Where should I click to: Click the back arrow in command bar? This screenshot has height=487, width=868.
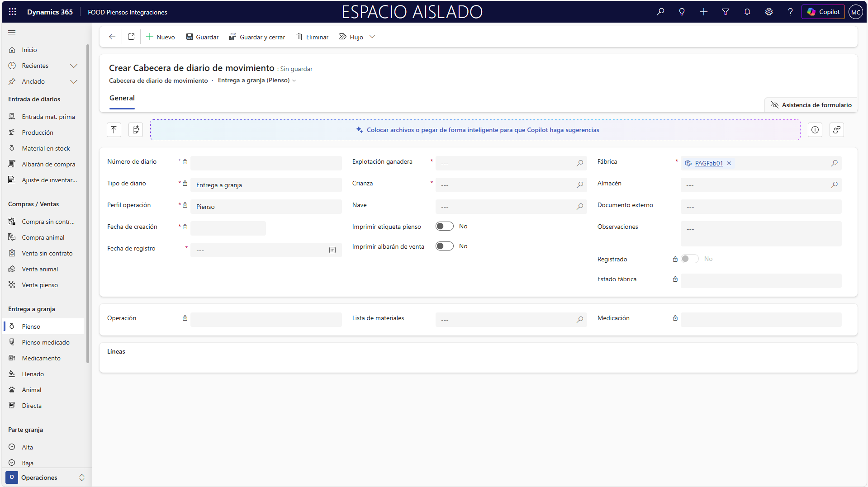(112, 37)
